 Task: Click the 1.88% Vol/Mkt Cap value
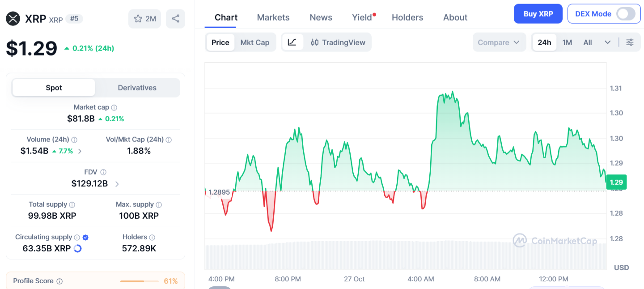tap(139, 151)
